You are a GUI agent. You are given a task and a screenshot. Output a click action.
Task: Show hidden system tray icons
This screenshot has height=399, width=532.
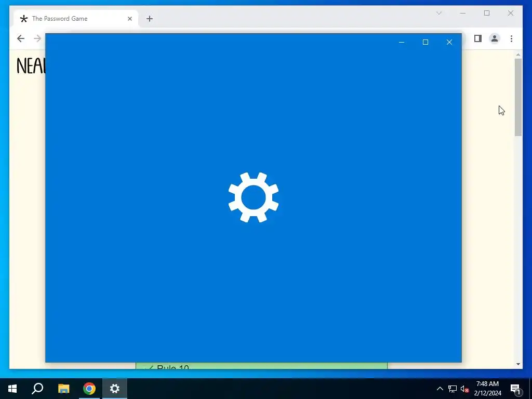click(x=440, y=389)
